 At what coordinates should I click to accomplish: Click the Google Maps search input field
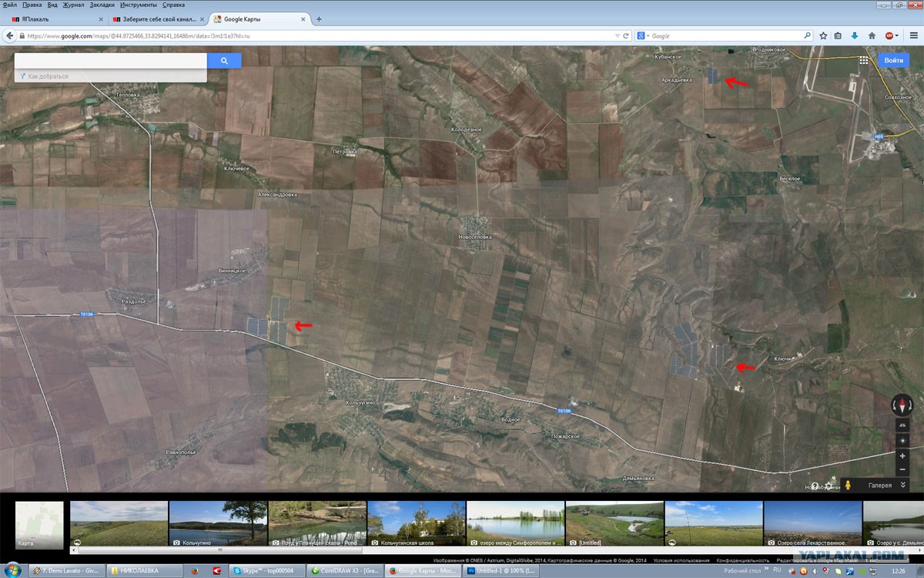tap(111, 60)
